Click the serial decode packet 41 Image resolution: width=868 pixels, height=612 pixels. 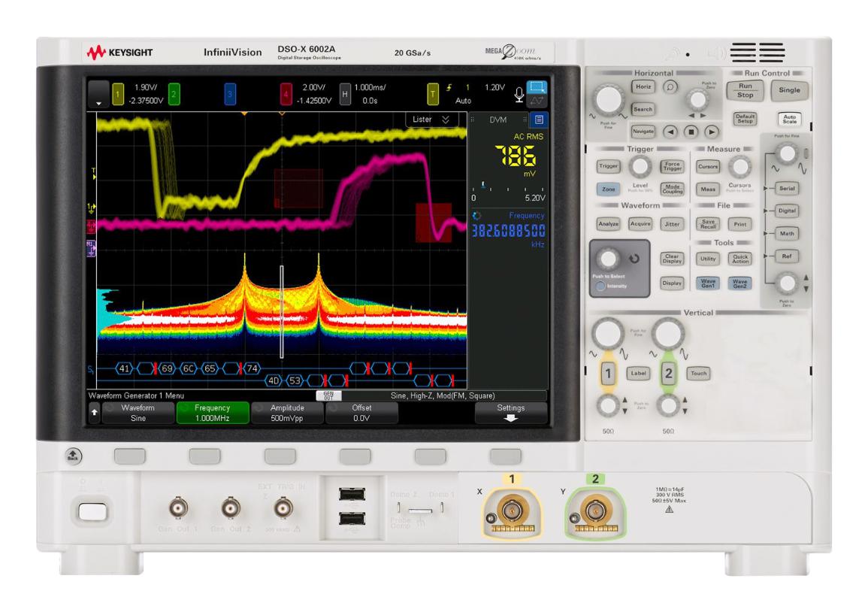click(125, 368)
